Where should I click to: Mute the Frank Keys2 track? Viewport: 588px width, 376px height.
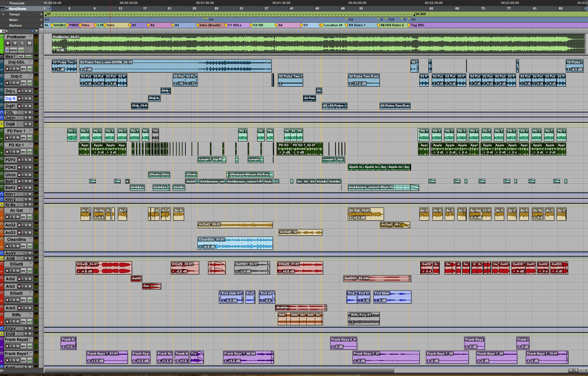click(18, 346)
